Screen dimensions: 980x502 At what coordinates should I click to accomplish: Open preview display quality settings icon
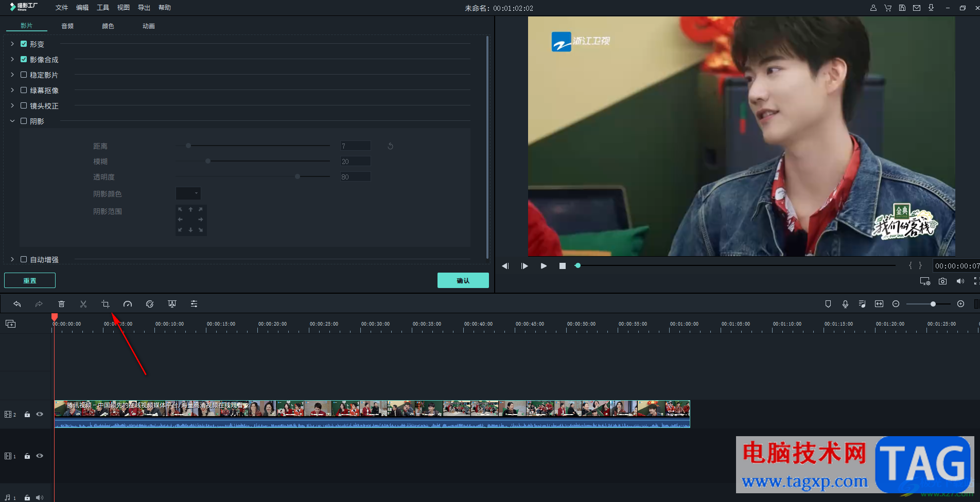click(x=925, y=281)
